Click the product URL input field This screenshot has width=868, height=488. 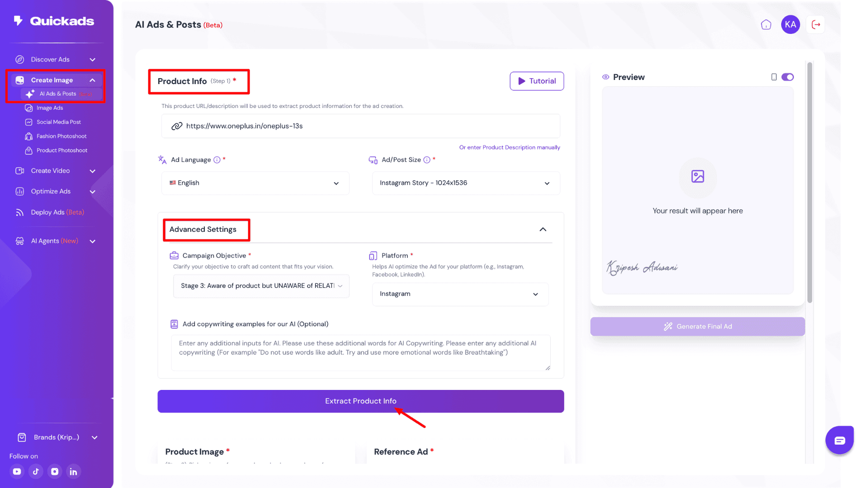[x=360, y=126]
